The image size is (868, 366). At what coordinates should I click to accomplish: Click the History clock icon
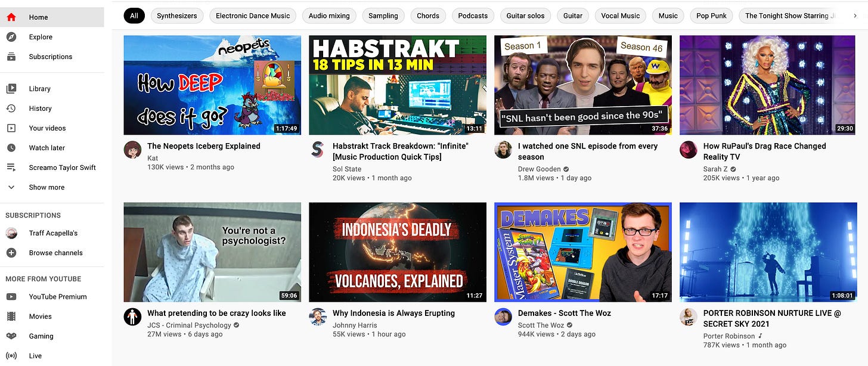pyautogui.click(x=11, y=108)
